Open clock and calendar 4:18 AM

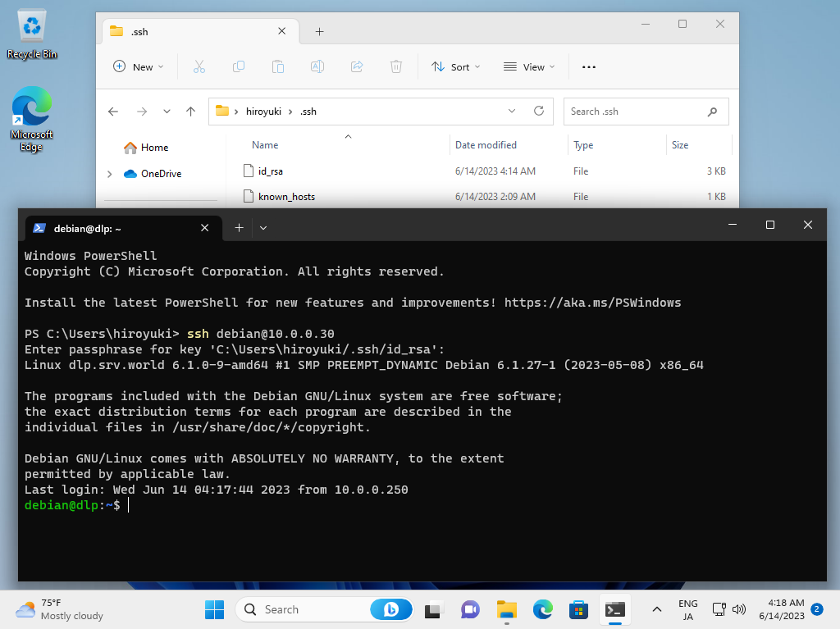click(782, 609)
